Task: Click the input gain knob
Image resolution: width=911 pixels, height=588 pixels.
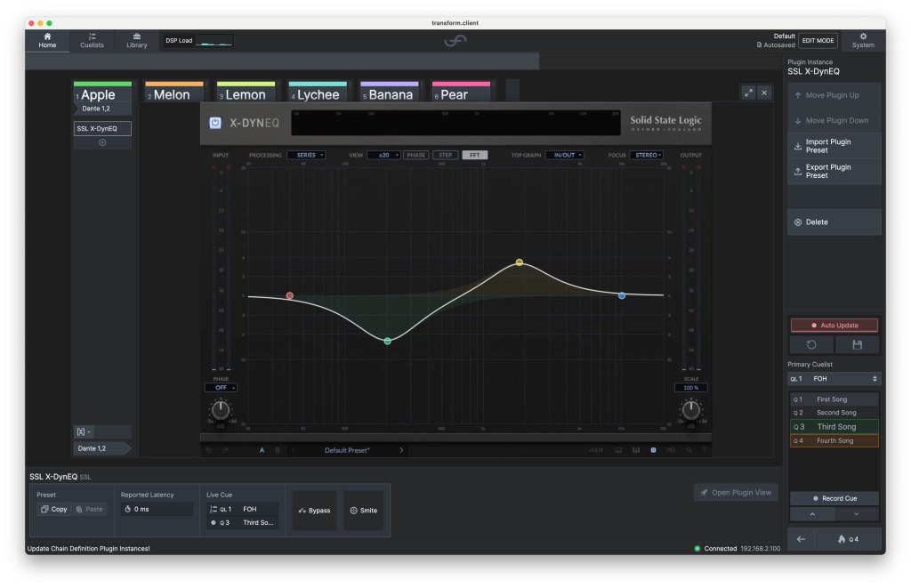Action: (221, 409)
